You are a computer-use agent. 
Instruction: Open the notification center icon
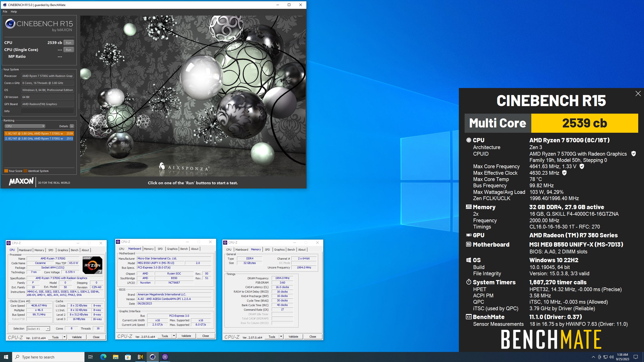(x=636, y=357)
